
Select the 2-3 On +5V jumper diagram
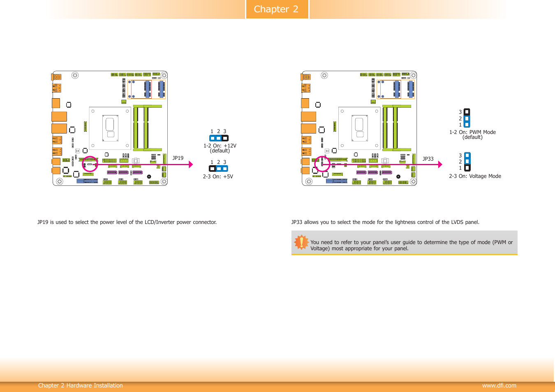(x=218, y=168)
